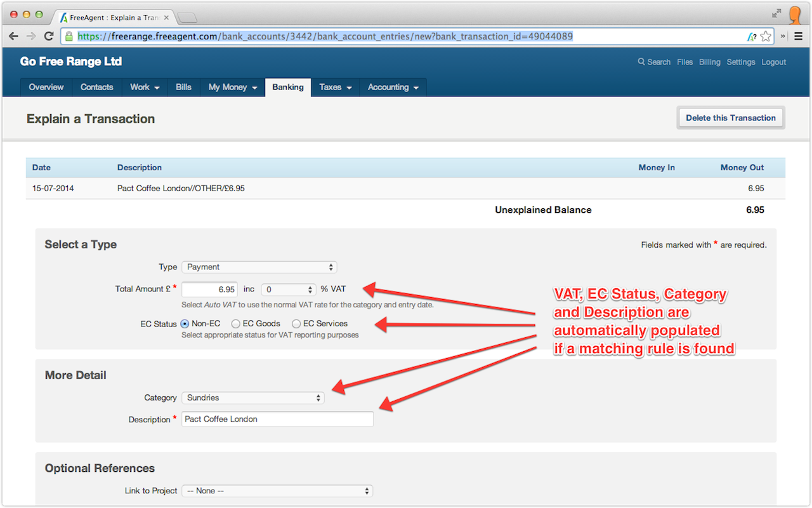Click the Delete this Transaction button
Screen dimensions: 812x508
coord(730,117)
